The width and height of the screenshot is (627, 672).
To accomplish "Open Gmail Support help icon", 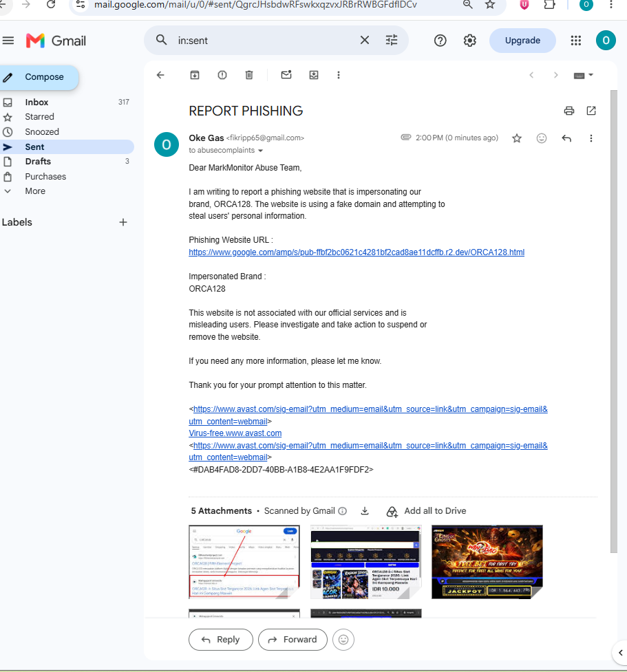I will [440, 41].
